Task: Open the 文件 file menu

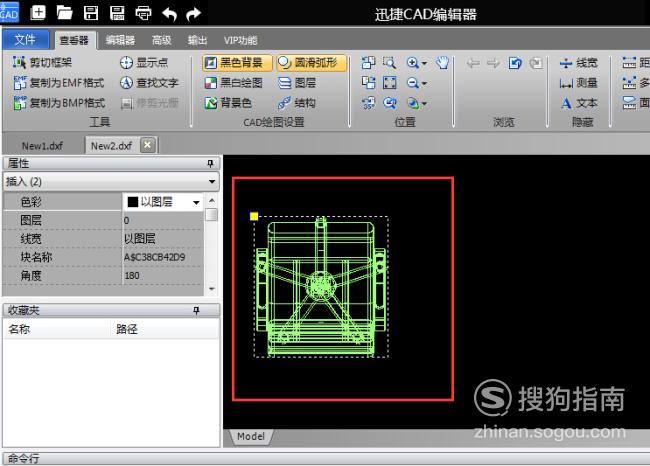Action: 25,40
